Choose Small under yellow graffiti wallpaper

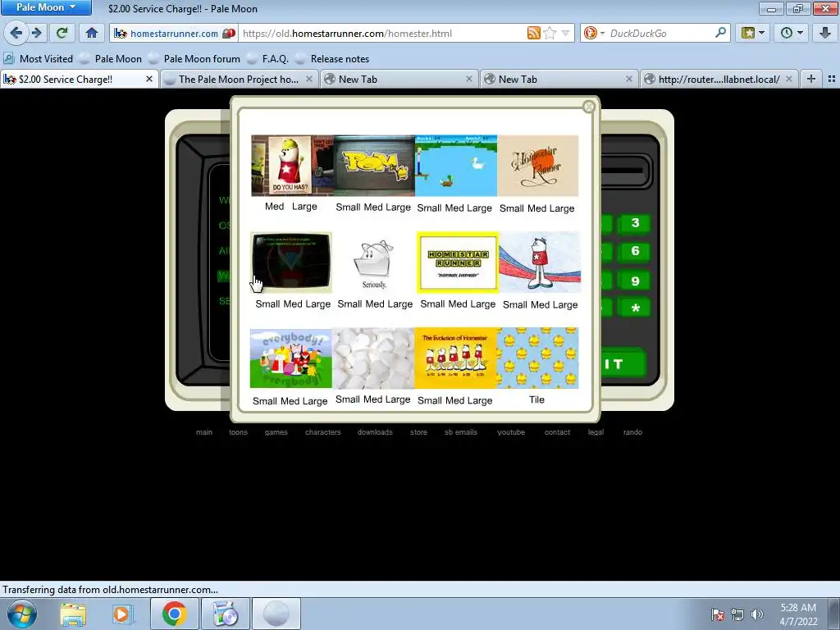tap(348, 208)
